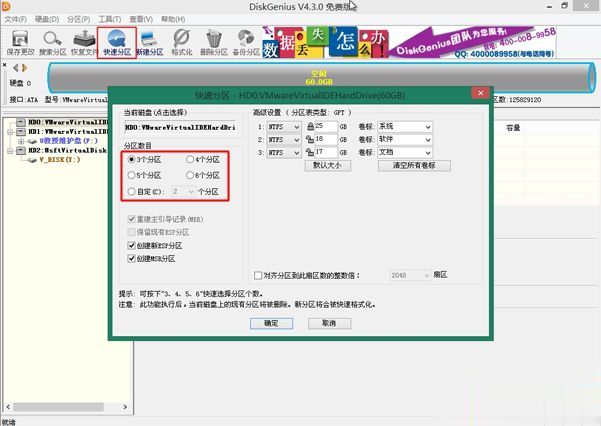Viewport: 601px width, 426px height.
Task: Click the DiskGenius app logo in title bar
Action: coord(6,6)
